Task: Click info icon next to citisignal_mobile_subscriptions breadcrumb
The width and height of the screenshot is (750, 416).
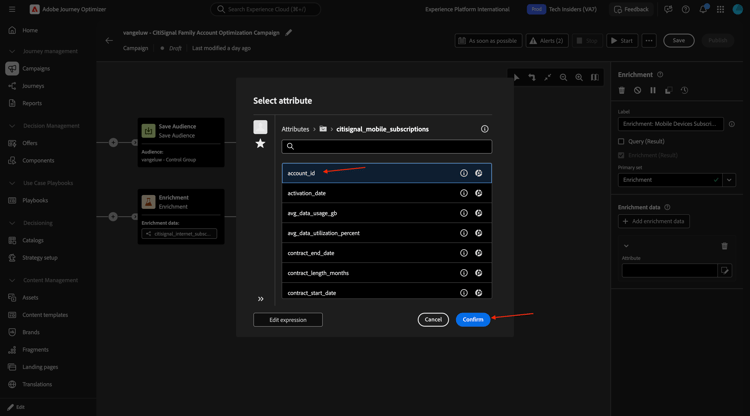Action: click(485, 129)
